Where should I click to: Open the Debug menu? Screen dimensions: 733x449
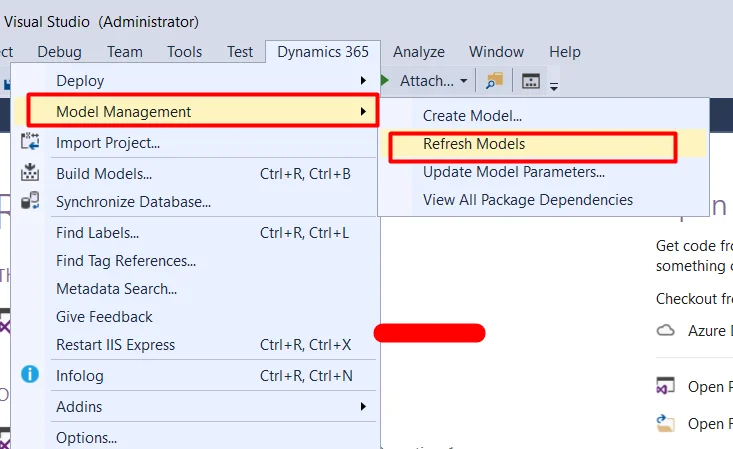pyautogui.click(x=59, y=52)
